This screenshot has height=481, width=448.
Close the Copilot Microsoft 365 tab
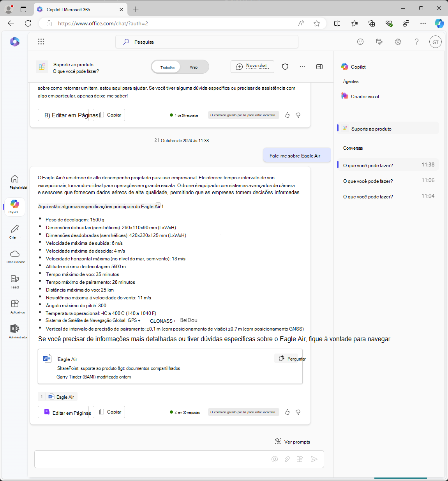click(121, 9)
